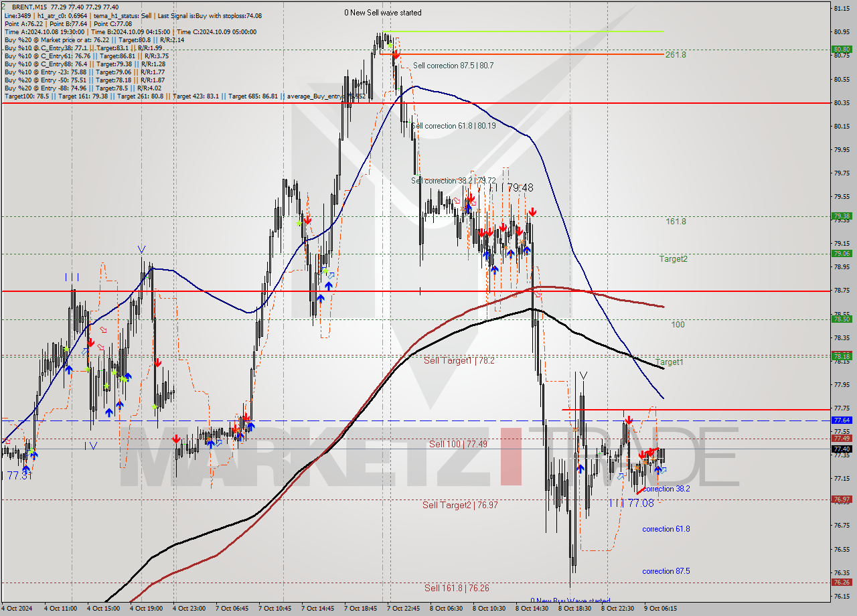Click the green 78.18 price tag
The width and height of the screenshot is (857, 616).
(841, 356)
